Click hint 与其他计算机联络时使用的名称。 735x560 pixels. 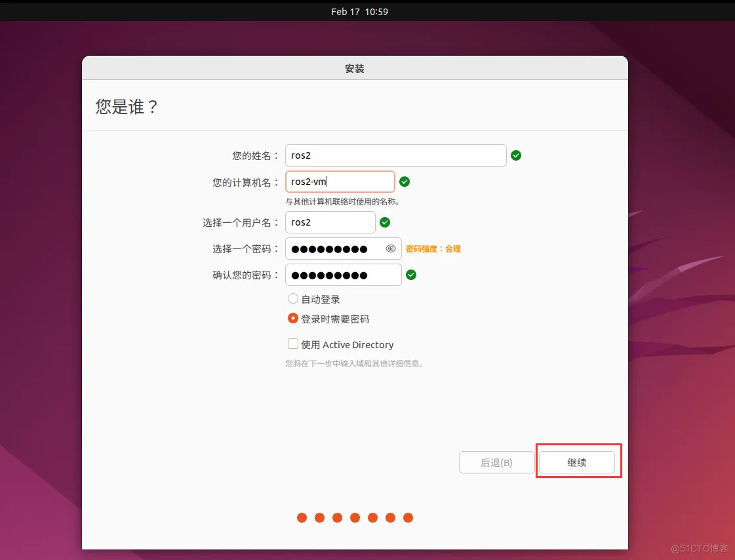coord(343,202)
